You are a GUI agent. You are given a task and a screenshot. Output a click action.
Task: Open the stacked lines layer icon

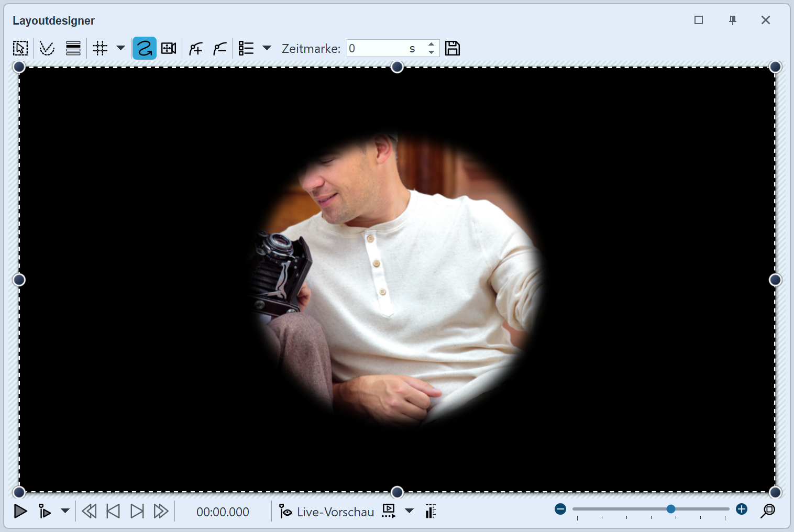73,48
